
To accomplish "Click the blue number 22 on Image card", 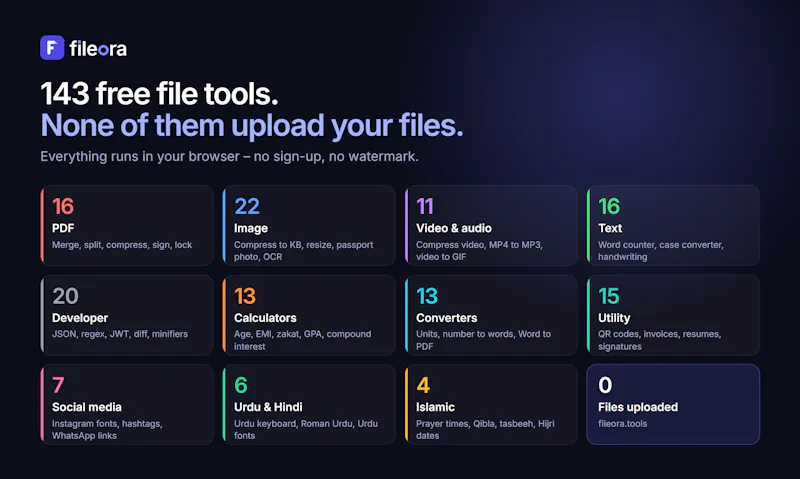I will [x=247, y=207].
